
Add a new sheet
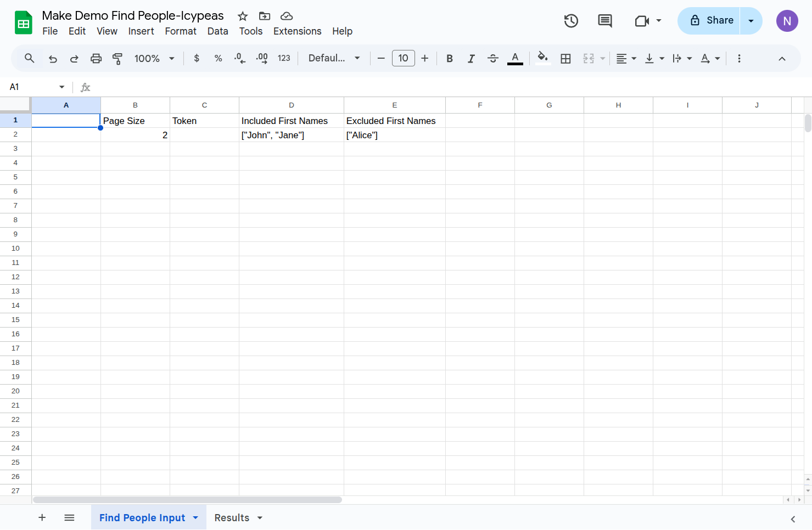tap(42, 517)
